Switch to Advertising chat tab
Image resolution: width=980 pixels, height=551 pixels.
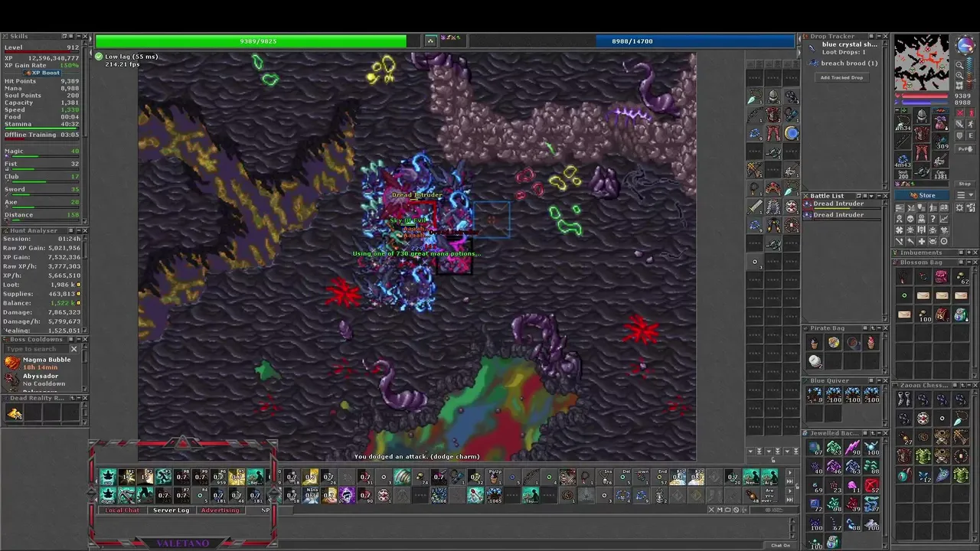pos(220,510)
